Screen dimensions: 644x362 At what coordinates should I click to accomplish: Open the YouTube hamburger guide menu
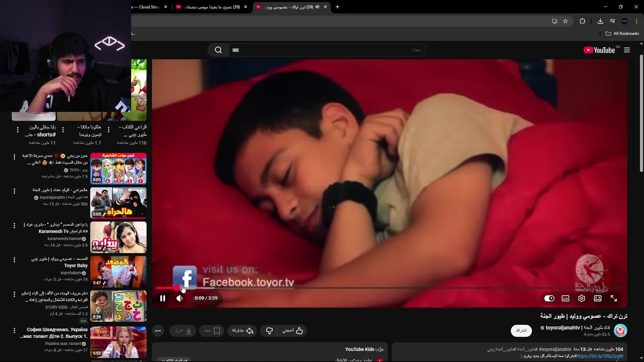(x=627, y=50)
